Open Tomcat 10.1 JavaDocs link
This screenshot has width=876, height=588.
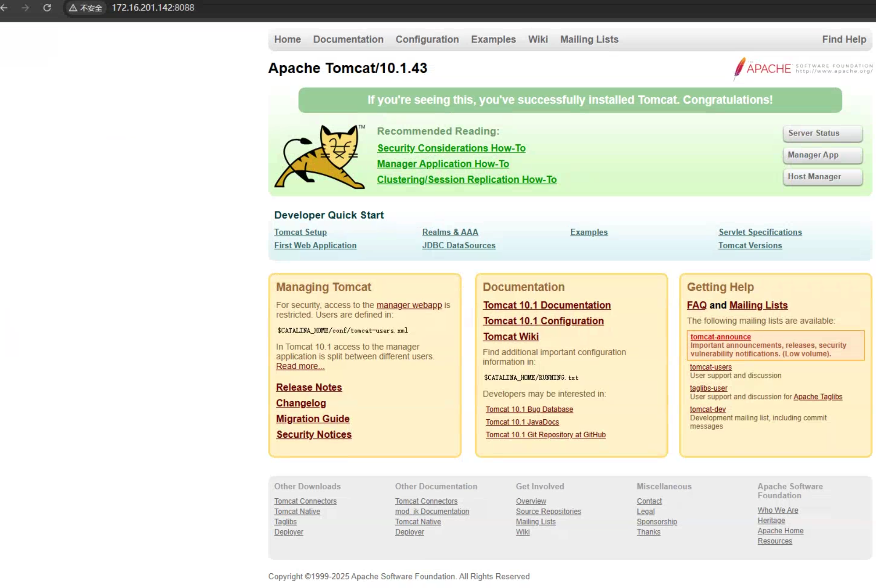(522, 422)
